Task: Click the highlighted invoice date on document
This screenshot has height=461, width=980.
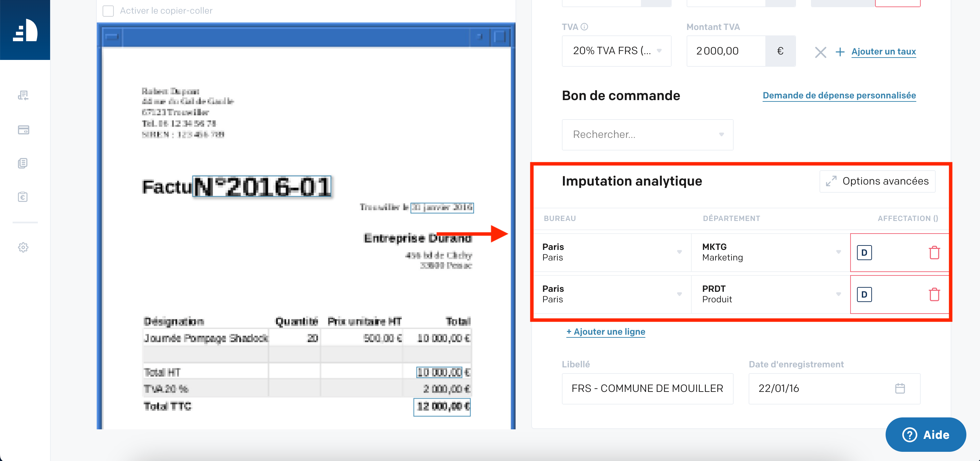Action: [442, 207]
